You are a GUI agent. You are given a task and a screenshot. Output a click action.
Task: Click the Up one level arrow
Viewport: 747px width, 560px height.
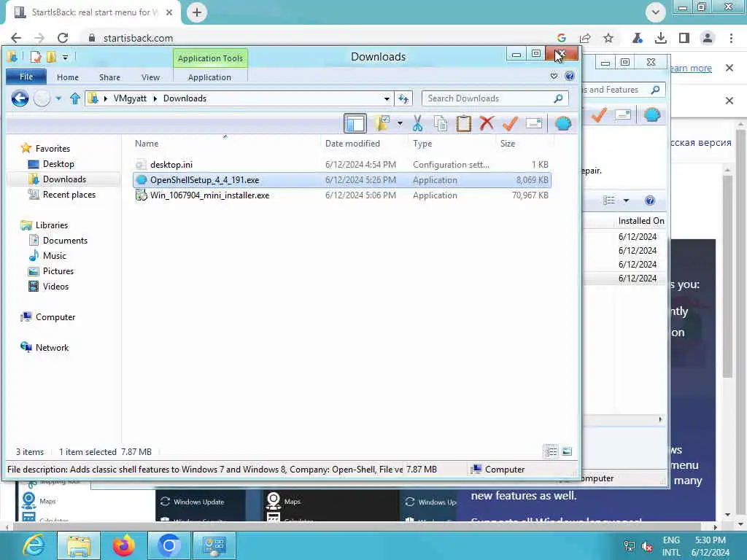(75, 98)
